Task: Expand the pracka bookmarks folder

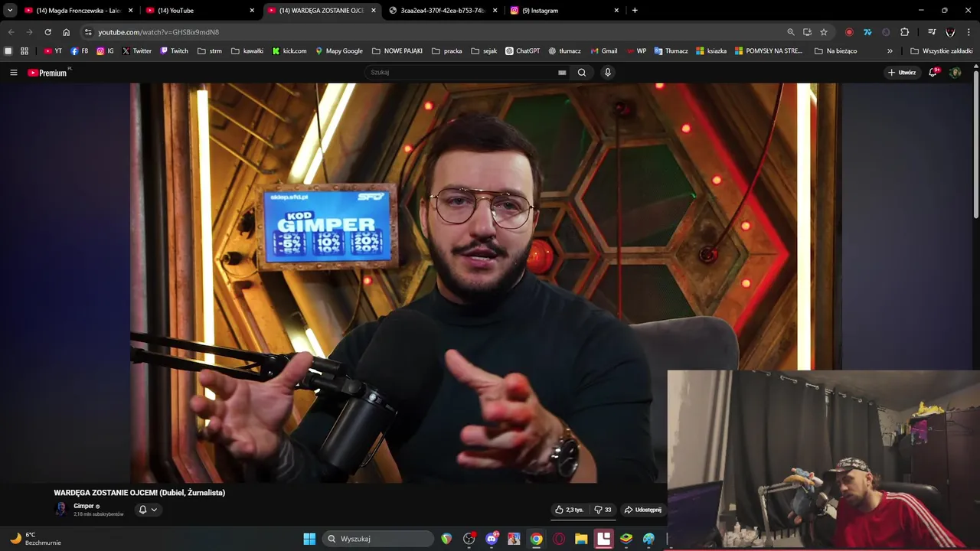Action: click(x=447, y=51)
